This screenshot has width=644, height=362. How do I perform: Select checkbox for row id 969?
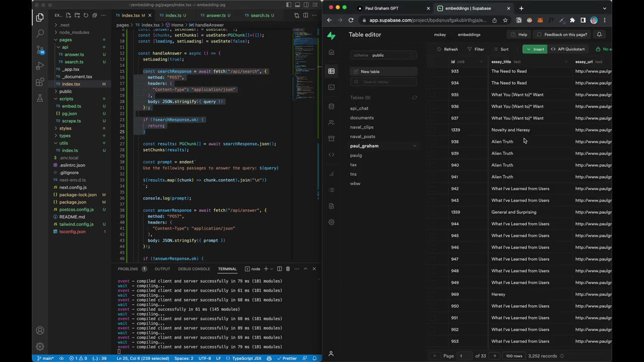tap(432, 294)
